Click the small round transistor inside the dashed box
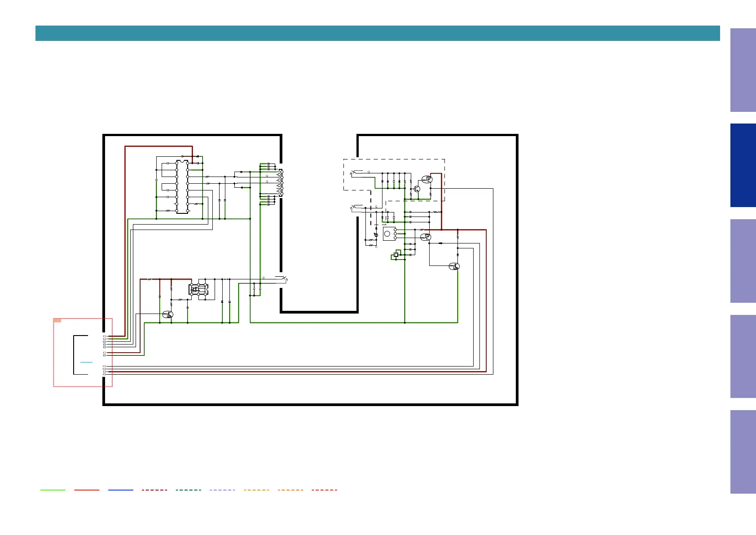Viewport: 756px width, 535px height. (x=417, y=189)
